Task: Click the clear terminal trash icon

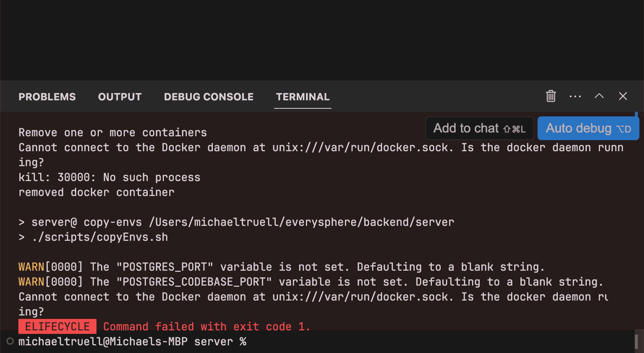Action: (551, 96)
